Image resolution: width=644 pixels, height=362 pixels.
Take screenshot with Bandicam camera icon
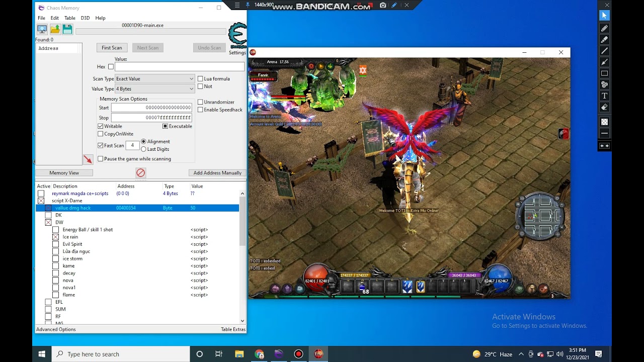[x=383, y=6]
